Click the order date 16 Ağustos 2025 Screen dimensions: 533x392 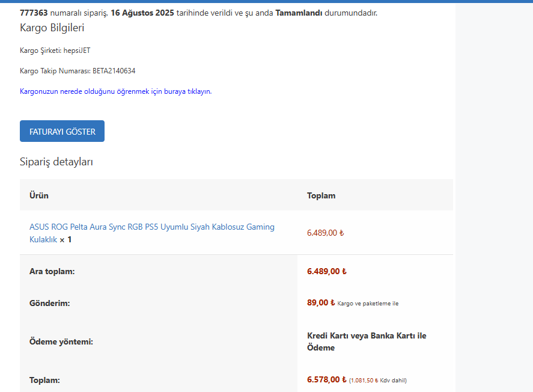(x=142, y=13)
